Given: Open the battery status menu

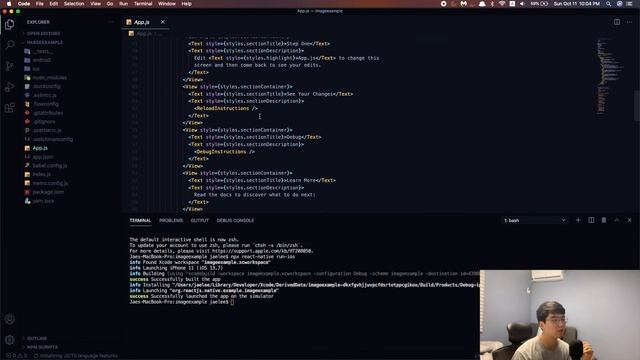Looking at the screenshot, I should pos(540,4).
